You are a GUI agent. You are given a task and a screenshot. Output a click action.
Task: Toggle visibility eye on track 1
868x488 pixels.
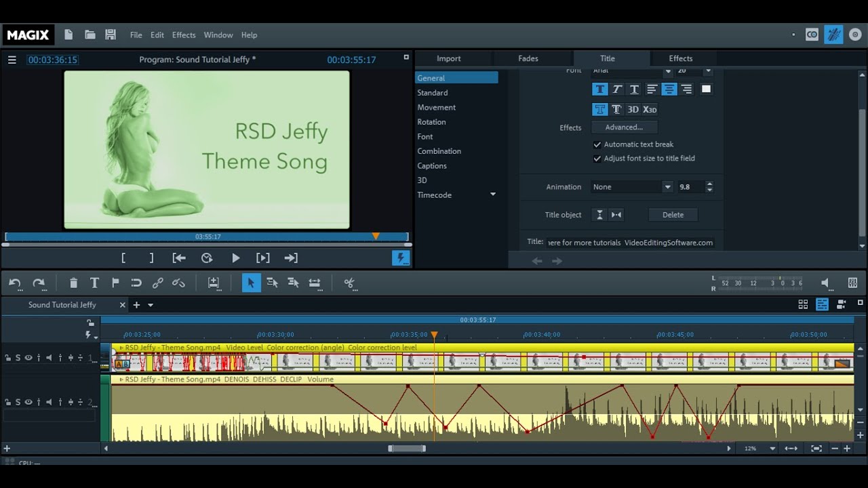pos(28,358)
